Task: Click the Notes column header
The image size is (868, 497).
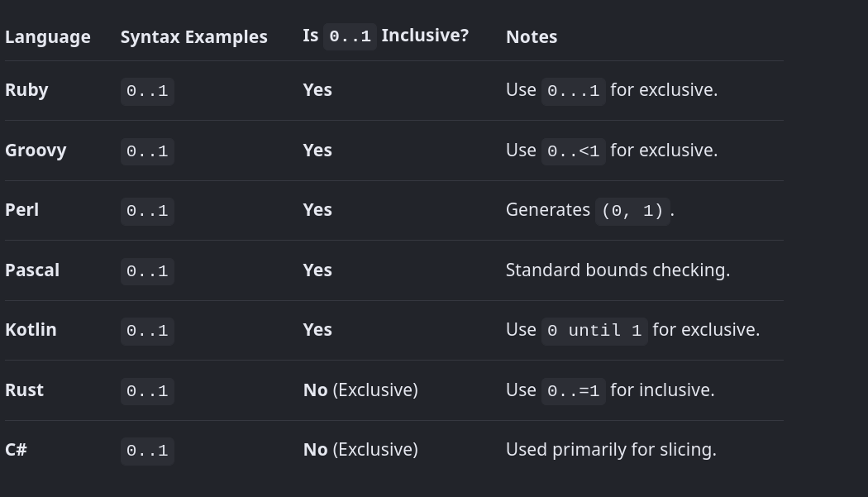Action: click(x=532, y=37)
